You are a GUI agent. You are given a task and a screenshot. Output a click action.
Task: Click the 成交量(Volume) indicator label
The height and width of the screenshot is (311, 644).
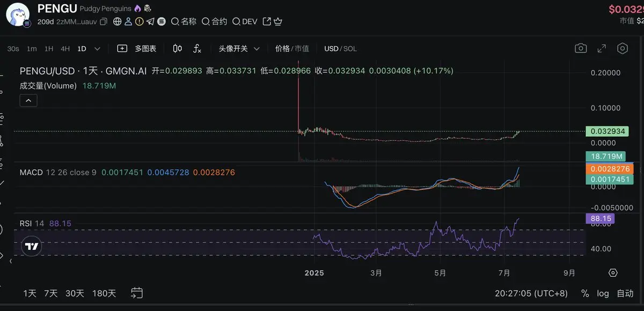coord(48,86)
